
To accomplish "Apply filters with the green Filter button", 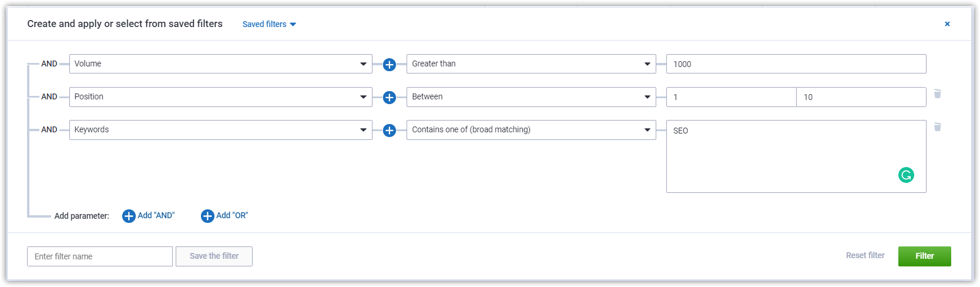I will (924, 256).
